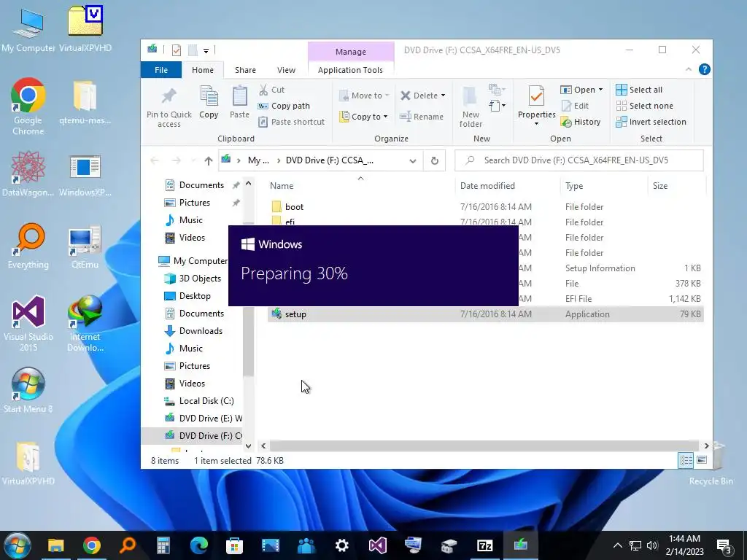Switch to the Share ribbon tab
The image size is (747, 560).
tap(245, 70)
